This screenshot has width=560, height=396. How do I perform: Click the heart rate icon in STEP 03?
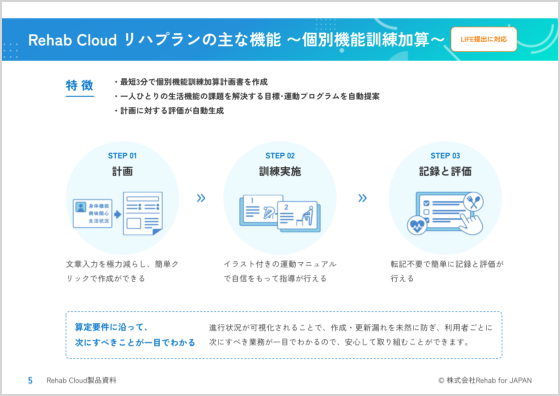[417, 226]
